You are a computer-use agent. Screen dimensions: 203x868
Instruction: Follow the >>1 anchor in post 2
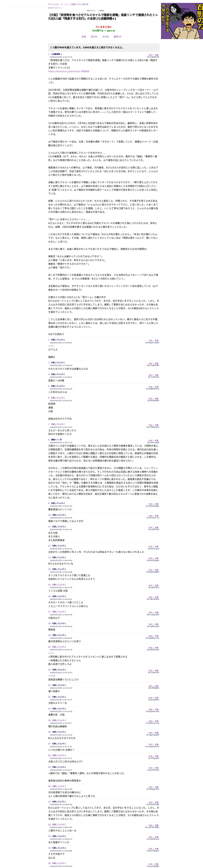(51, 346)
